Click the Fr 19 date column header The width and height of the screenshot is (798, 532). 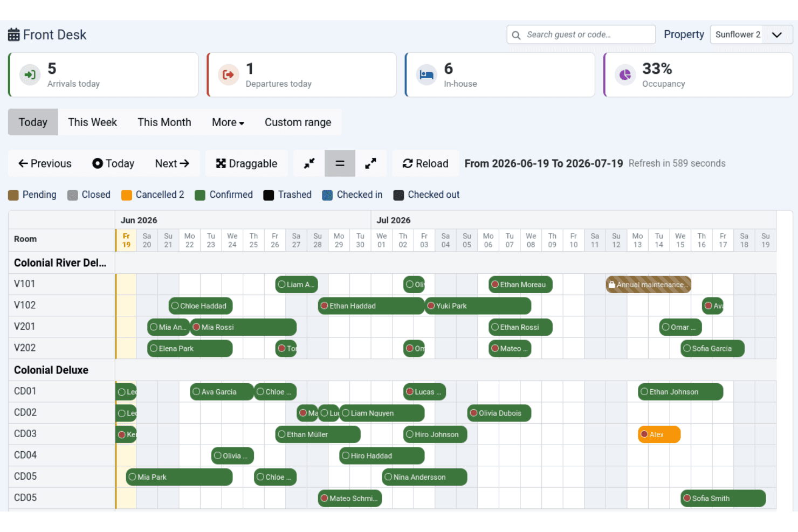(x=126, y=240)
